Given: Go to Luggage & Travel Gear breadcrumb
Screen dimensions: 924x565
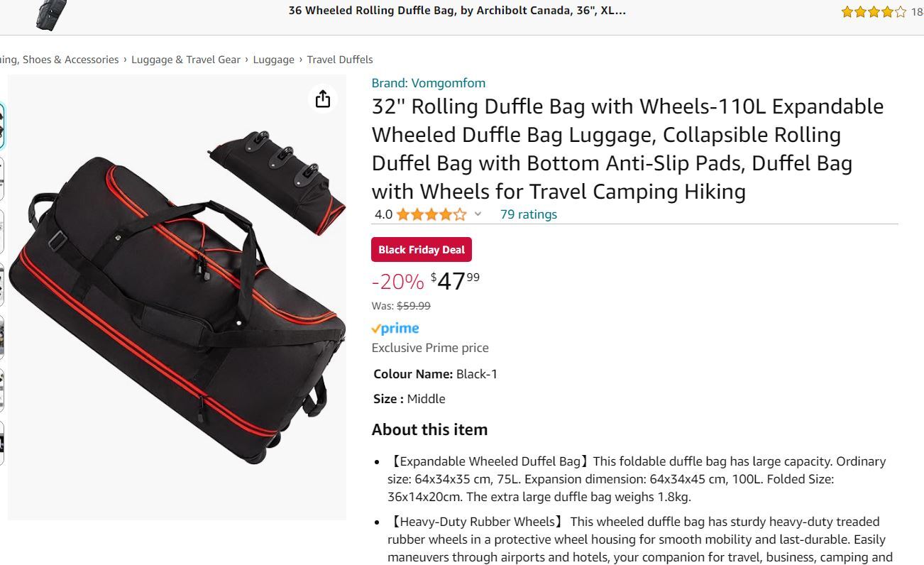Looking at the screenshot, I should [186, 60].
